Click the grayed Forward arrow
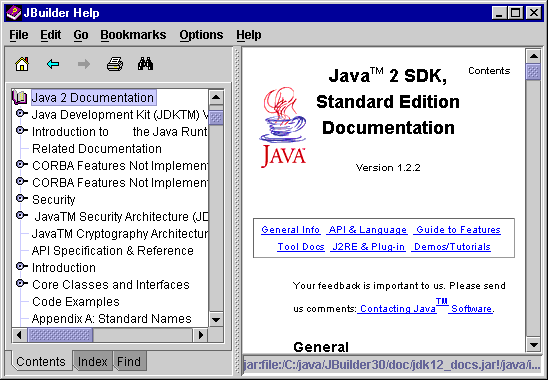The height and width of the screenshot is (380, 548). 84,64
